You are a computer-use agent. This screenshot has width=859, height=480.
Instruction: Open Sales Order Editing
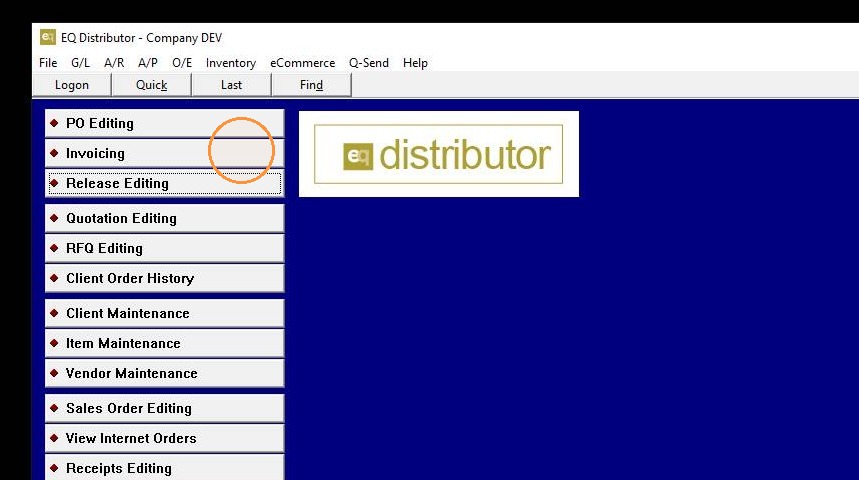pos(165,408)
